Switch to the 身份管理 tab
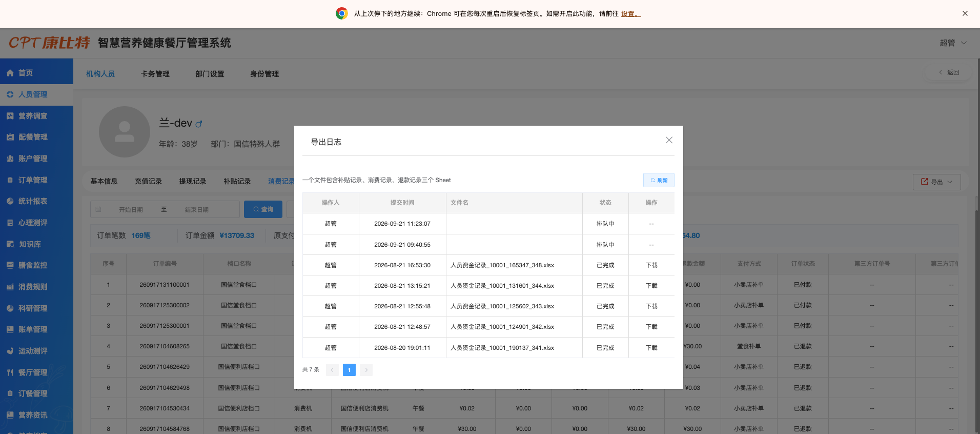The height and width of the screenshot is (434, 980). tap(264, 74)
